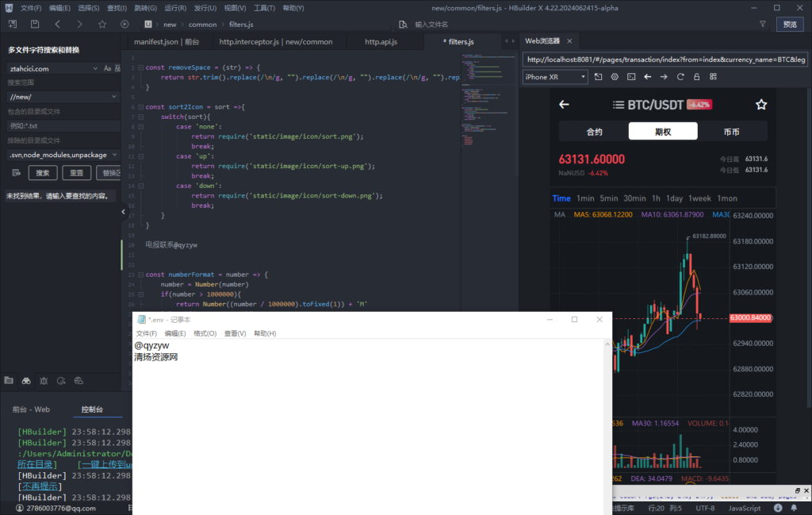Save the file with the floppy disk icon
This screenshot has height=515, width=812.
coord(35,25)
